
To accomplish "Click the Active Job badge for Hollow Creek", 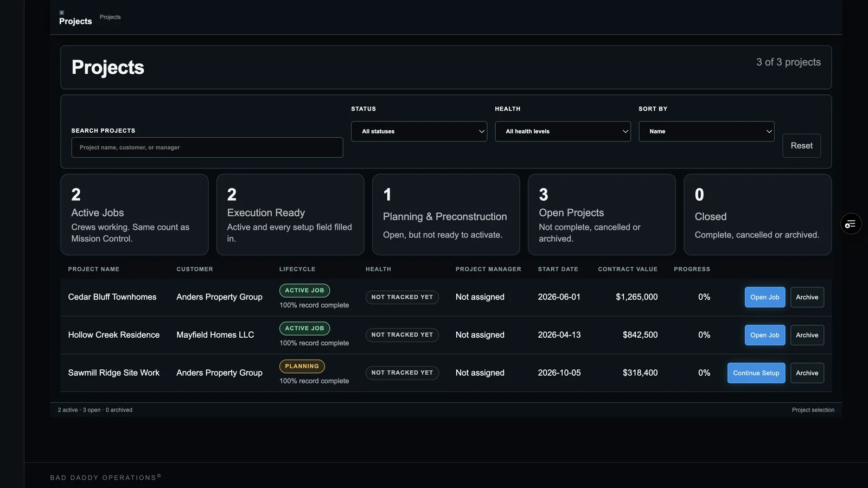I will [x=304, y=329].
